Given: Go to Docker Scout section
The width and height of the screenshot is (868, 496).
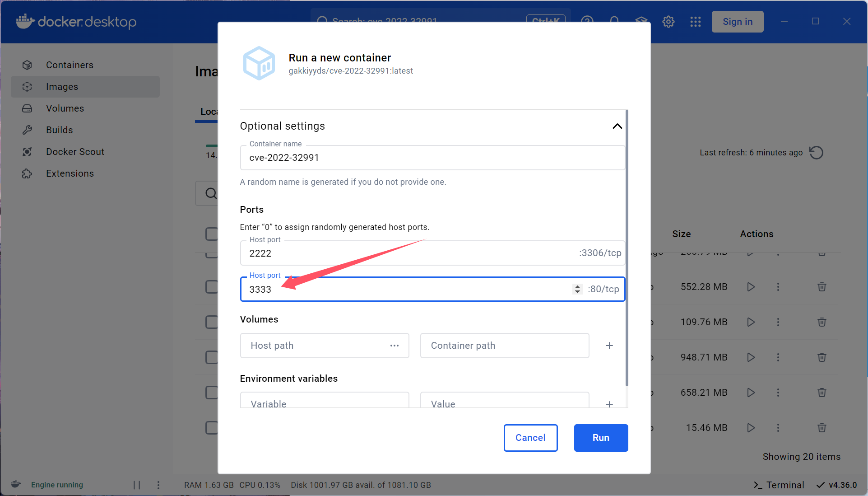Looking at the screenshot, I should (x=75, y=152).
